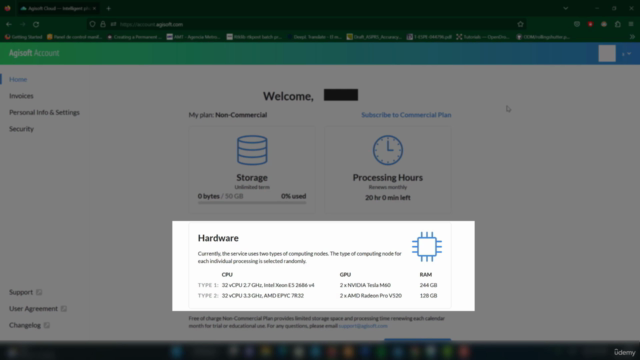Click external-link icon beside Changelog
The image size is (640, 360).
pos(47,325)
